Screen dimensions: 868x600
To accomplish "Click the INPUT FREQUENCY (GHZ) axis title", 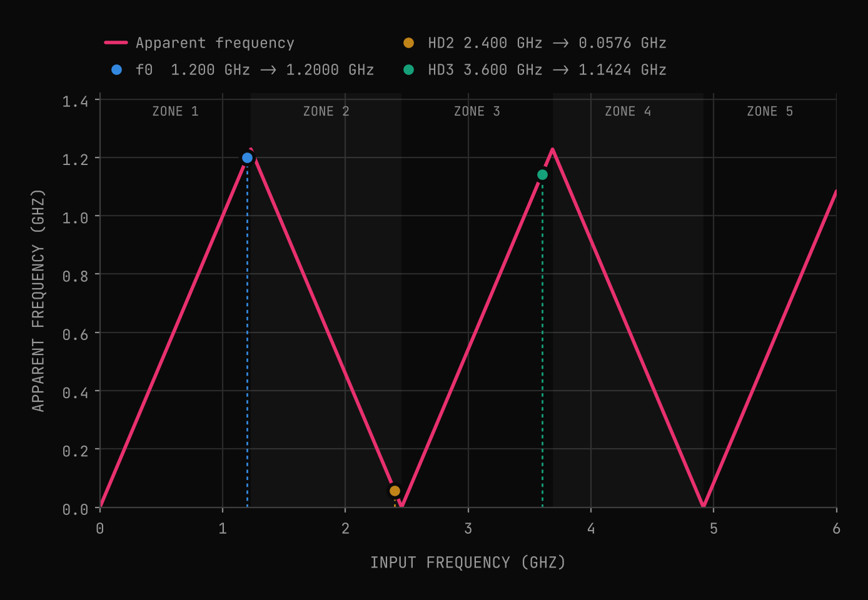I will tap(468, 562).
